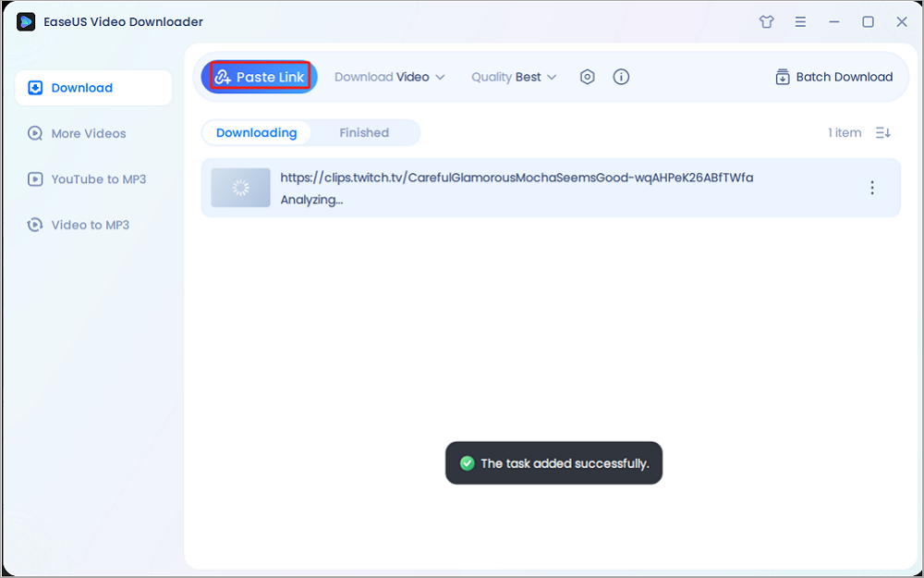This screenshot has height=578, width=924.
Task: Click the task added successfully toast
Action: coord(553,463)
